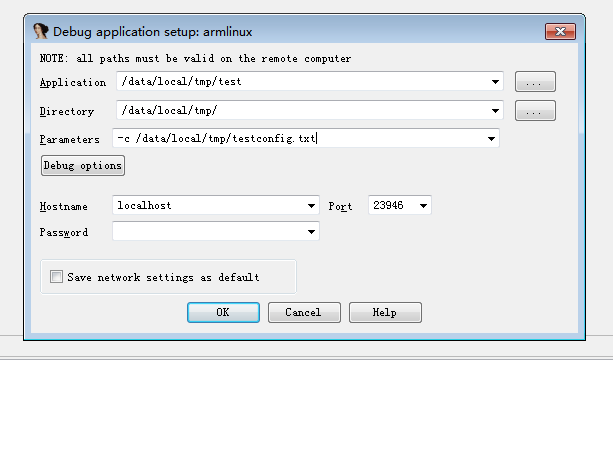614x460 pixels.
Task: Click the Cancel button
Action: click(304, 312)
